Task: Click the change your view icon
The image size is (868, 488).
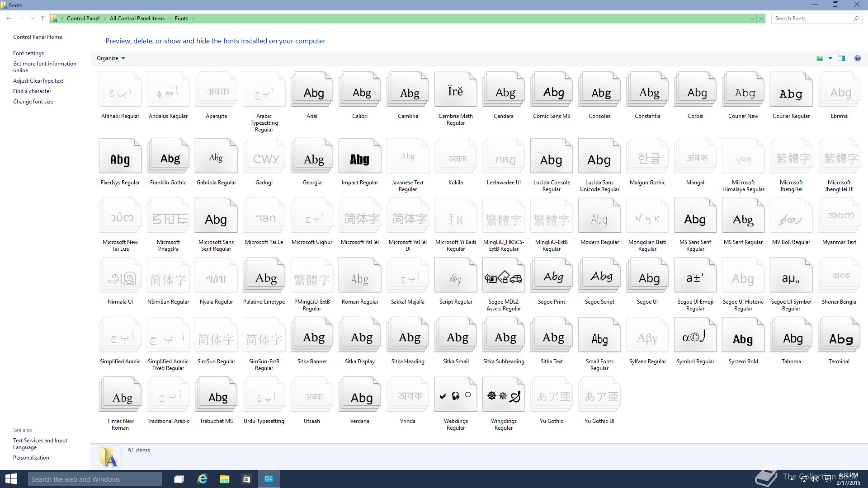Action: [x=820, y=58]
